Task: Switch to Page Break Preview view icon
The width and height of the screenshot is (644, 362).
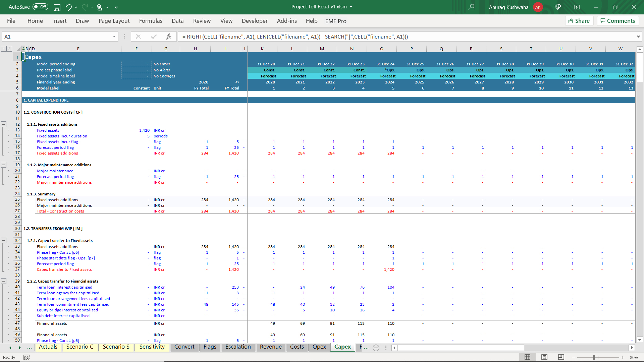Action: (561, 357)
